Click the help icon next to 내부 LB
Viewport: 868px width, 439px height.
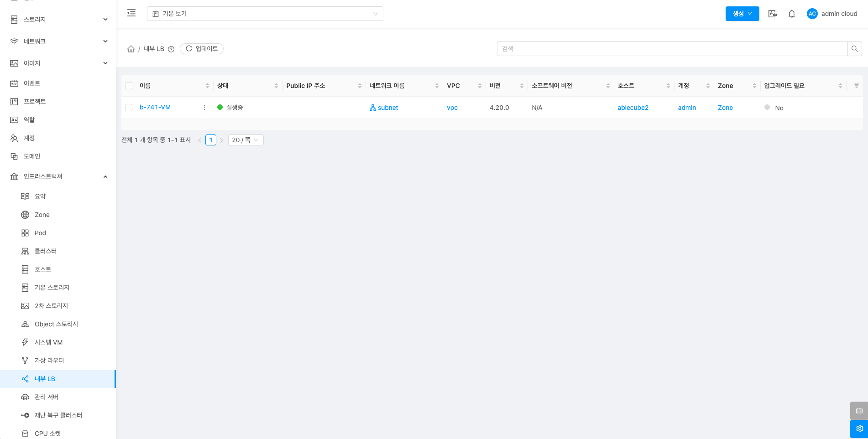[x=171, y=49]
